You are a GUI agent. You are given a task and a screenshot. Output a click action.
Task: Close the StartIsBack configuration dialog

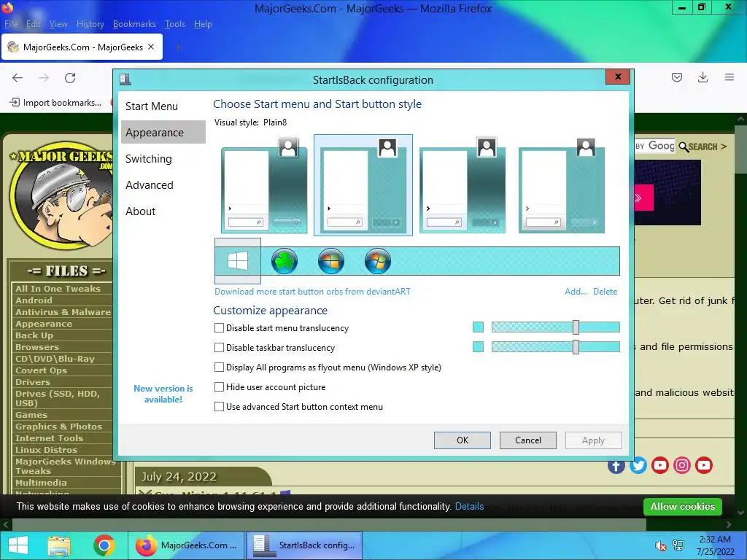pyautogui.click(x=618, y=77)
